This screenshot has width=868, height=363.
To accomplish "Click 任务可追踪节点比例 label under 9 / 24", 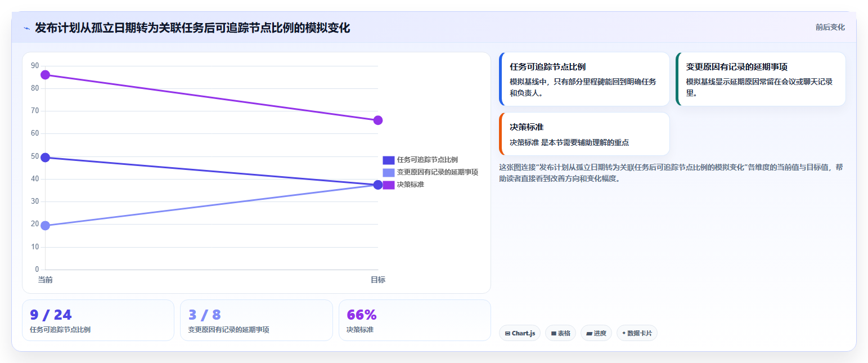I will coord(60,330).
